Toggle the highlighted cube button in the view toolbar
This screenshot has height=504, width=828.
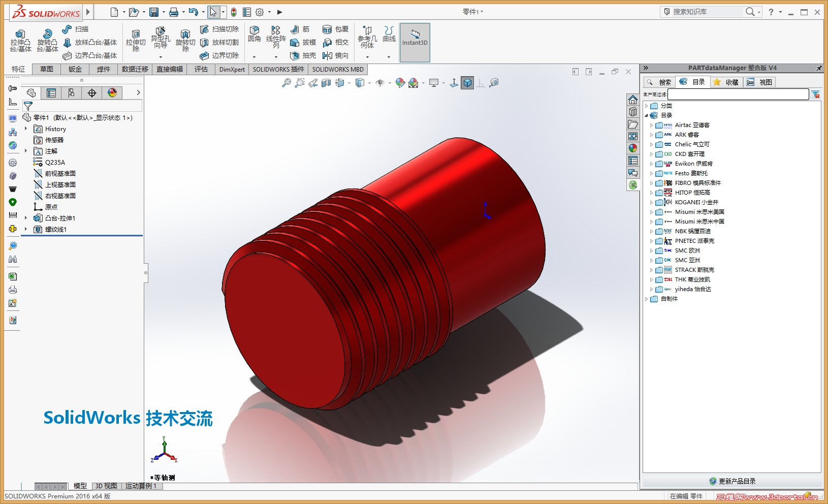467,83
